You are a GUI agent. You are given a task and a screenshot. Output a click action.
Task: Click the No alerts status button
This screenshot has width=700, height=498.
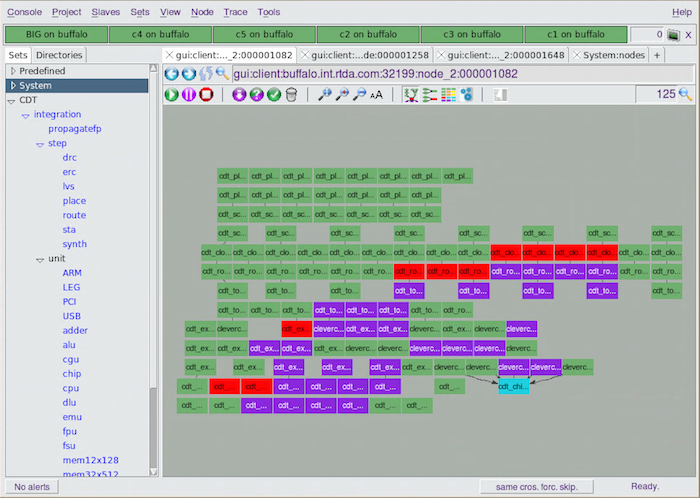[32, 487]
